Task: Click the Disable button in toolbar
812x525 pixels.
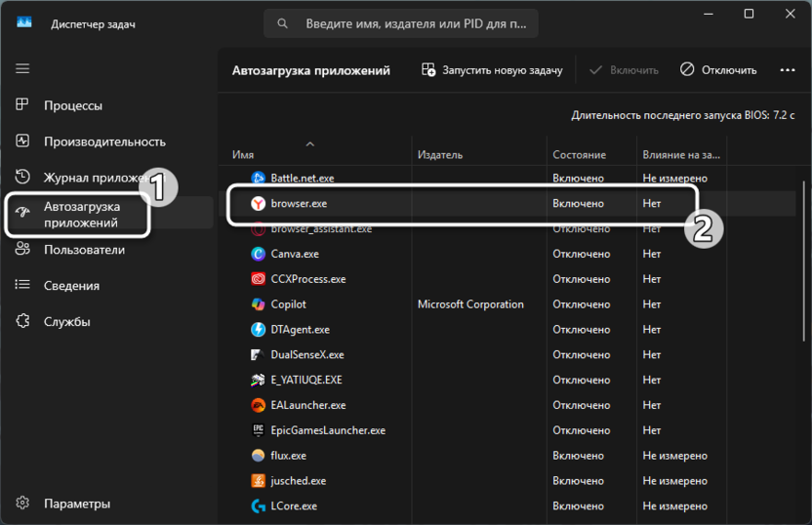Action: 718,70
